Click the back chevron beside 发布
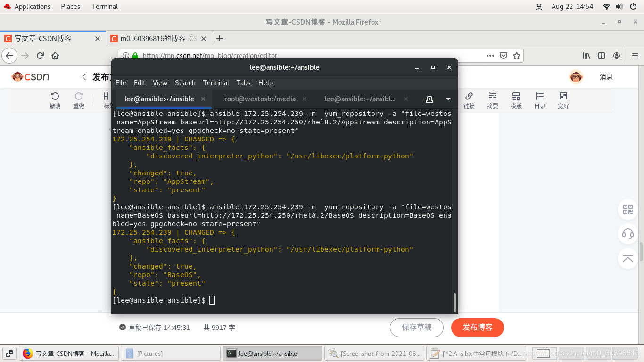Screen dimensions: 644x362 84,77
